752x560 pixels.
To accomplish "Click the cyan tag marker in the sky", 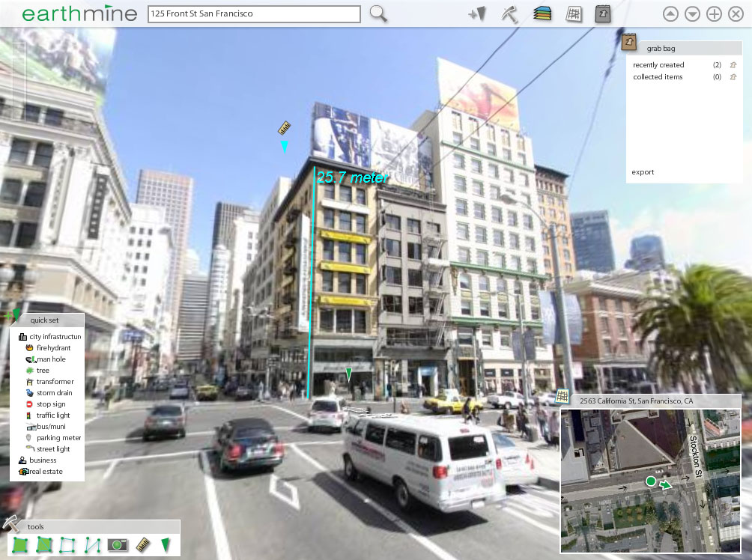I will coord(285,147).
